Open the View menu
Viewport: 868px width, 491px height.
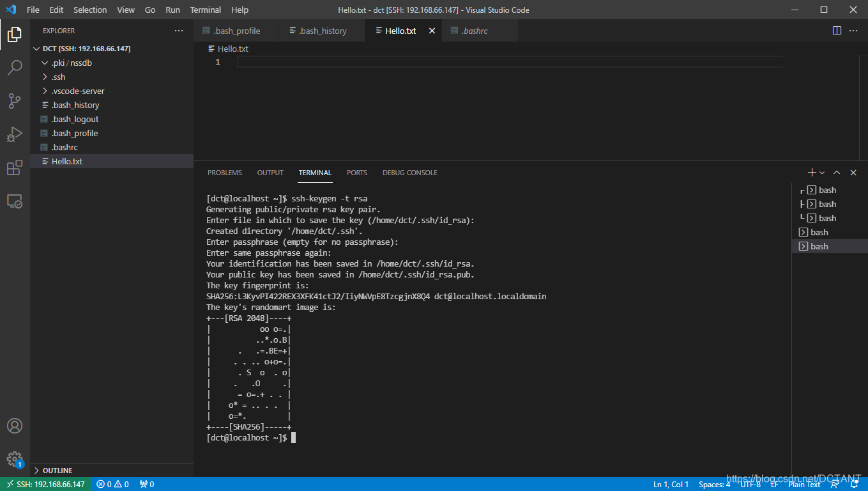[126, 10]
